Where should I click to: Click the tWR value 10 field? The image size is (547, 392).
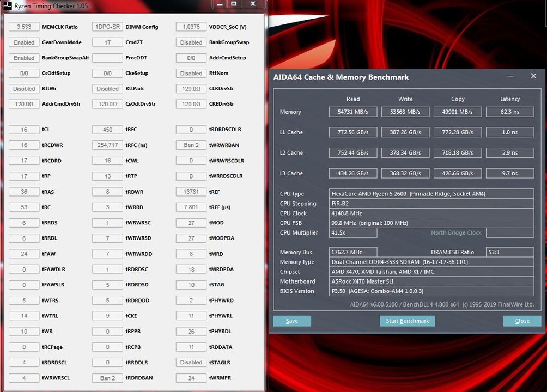[24, 332]
